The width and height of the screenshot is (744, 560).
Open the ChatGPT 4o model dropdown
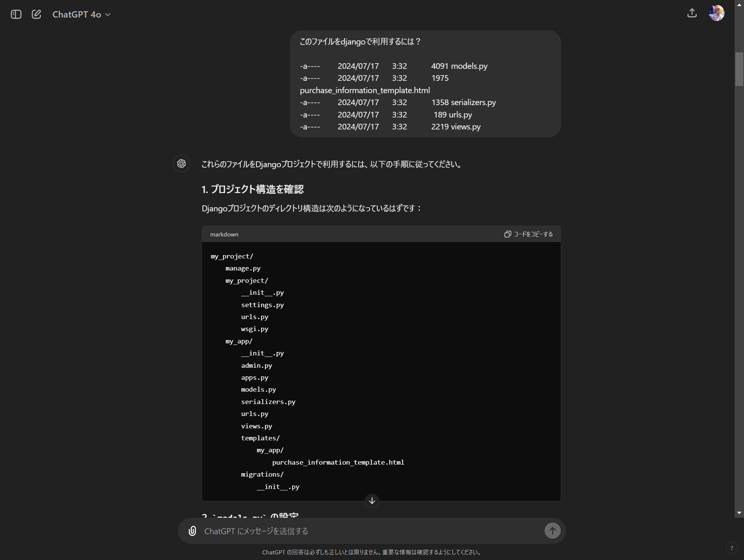coord(77,15)
